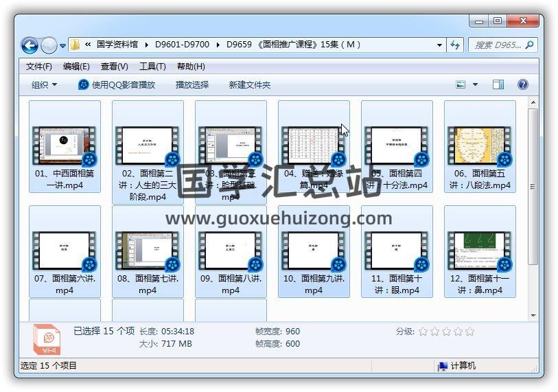Open the 文件(F) menu
Image resolution: width=558 pixels, height=392 pixels.
39,67
